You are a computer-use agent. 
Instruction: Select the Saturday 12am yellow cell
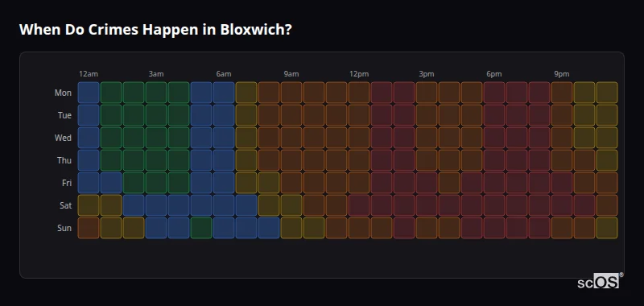click(x=89, y=205)
